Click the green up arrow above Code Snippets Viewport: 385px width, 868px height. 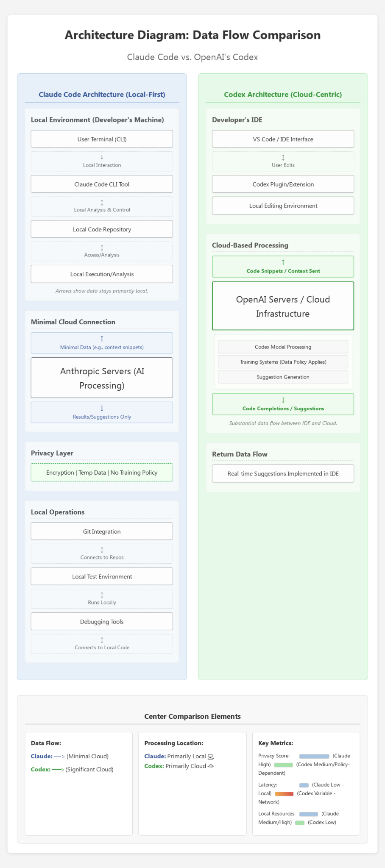coord(283,263)
